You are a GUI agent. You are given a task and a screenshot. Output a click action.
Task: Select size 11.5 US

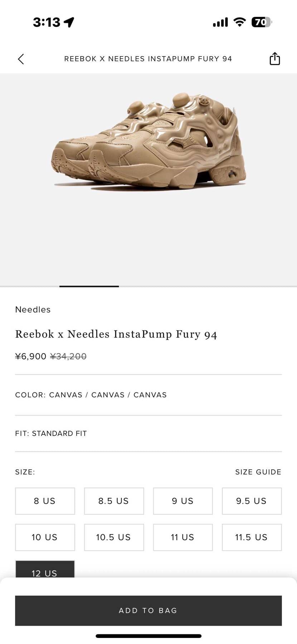252,537
